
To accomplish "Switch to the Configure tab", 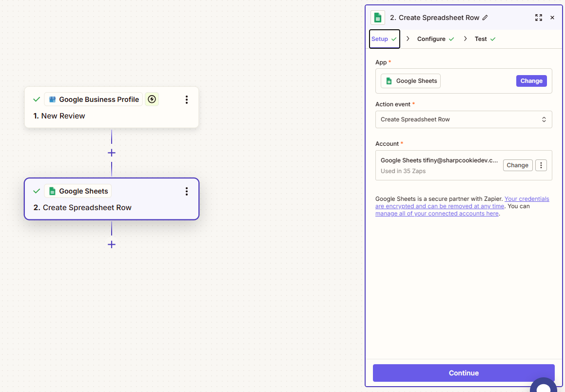I will point(435,39).
